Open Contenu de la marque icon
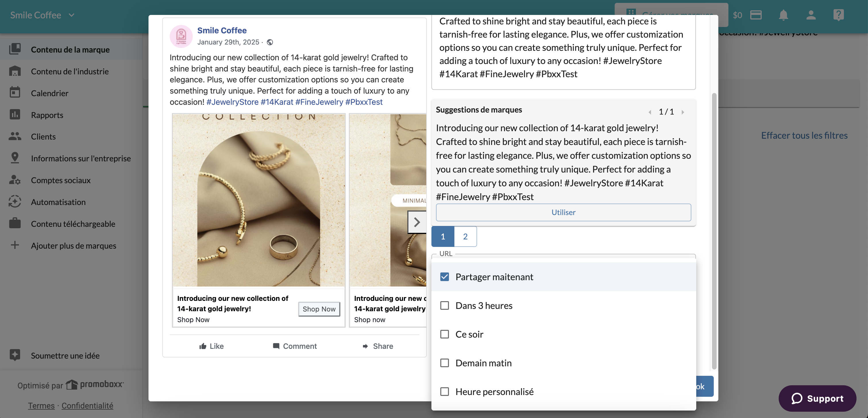 point(15,49)
